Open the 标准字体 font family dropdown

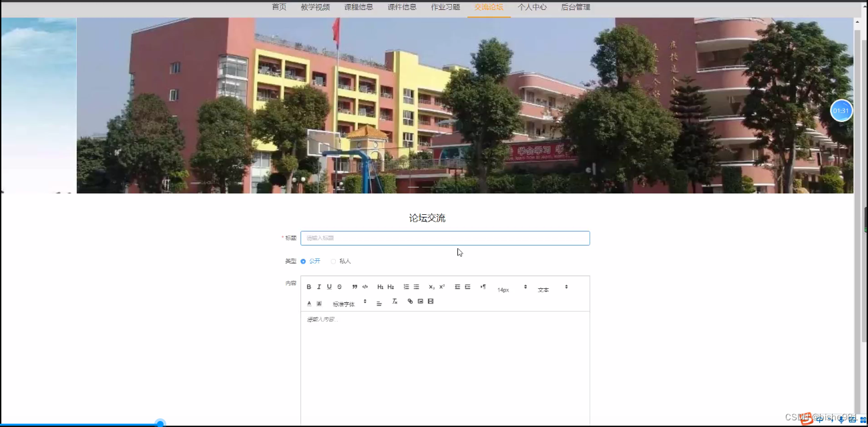[345, 302]
